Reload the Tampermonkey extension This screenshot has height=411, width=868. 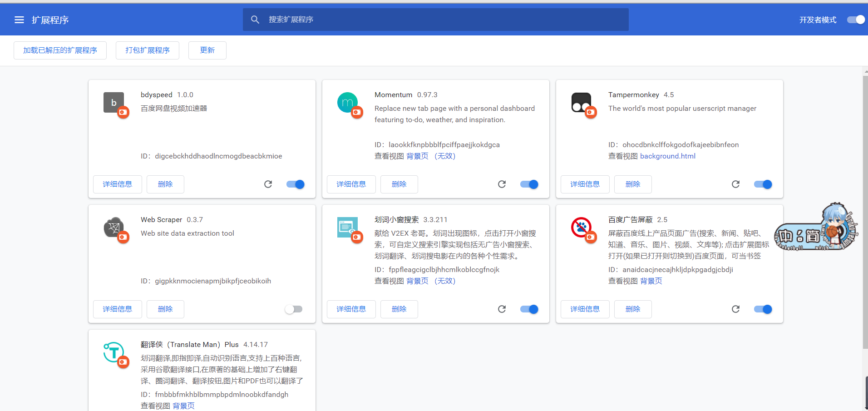pyautogui.click(x=736, y=184)
